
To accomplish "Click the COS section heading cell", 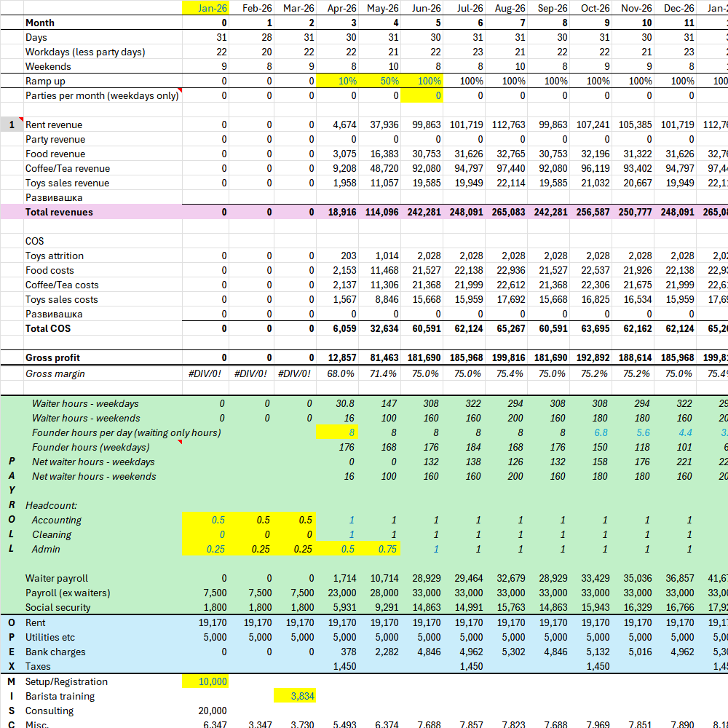I will 35,241.
